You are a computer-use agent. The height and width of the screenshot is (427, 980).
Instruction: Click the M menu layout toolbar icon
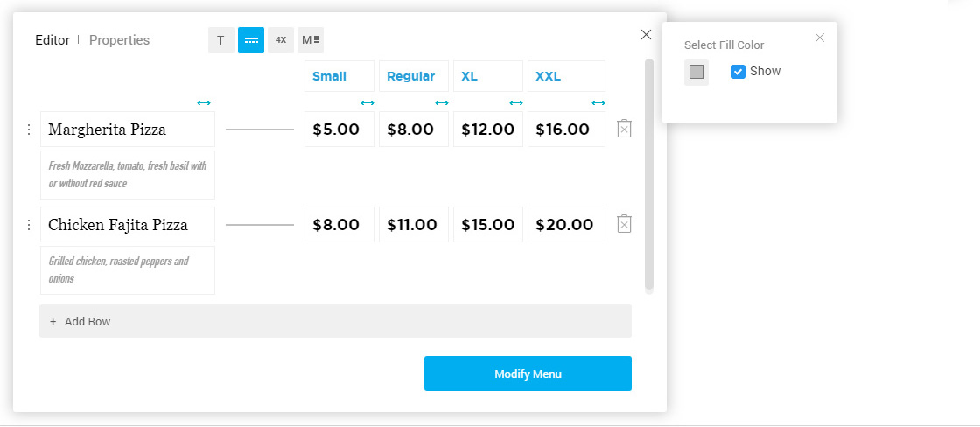tap(311, 40)
